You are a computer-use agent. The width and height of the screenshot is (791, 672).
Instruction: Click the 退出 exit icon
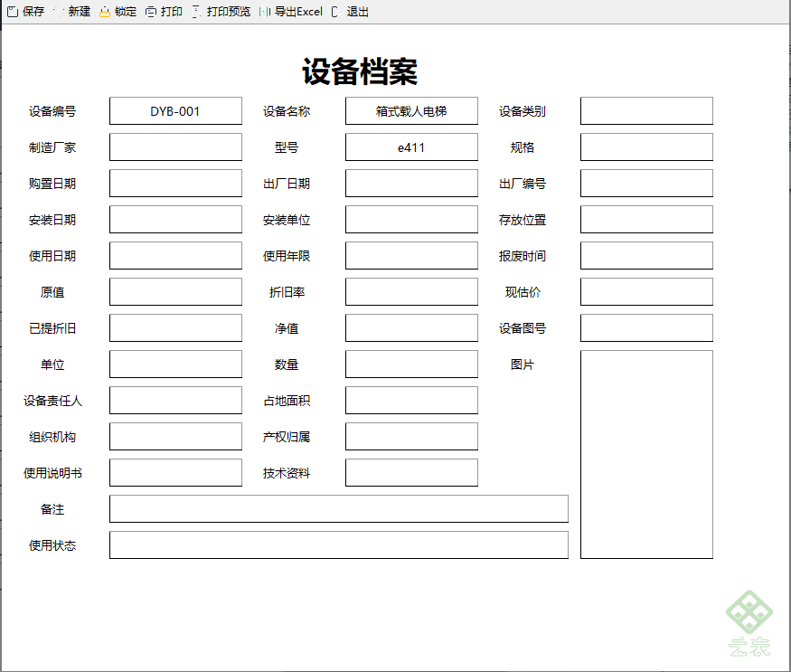pos(336,12)
